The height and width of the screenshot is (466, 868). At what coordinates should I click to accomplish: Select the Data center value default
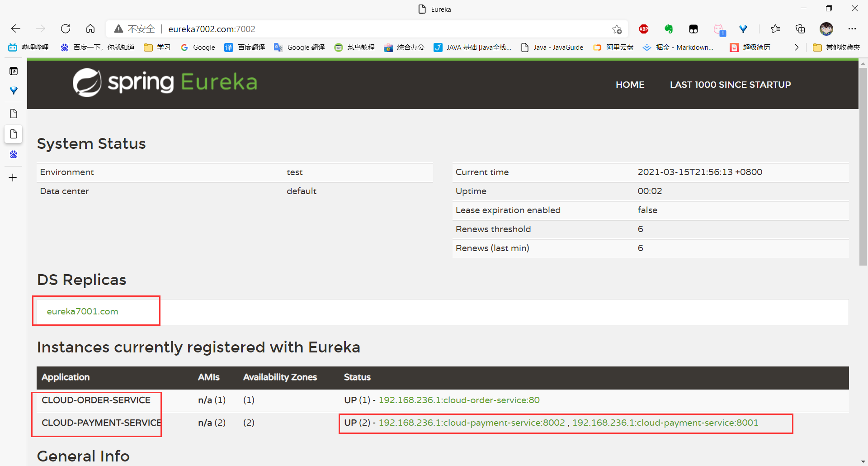point(302,191)
